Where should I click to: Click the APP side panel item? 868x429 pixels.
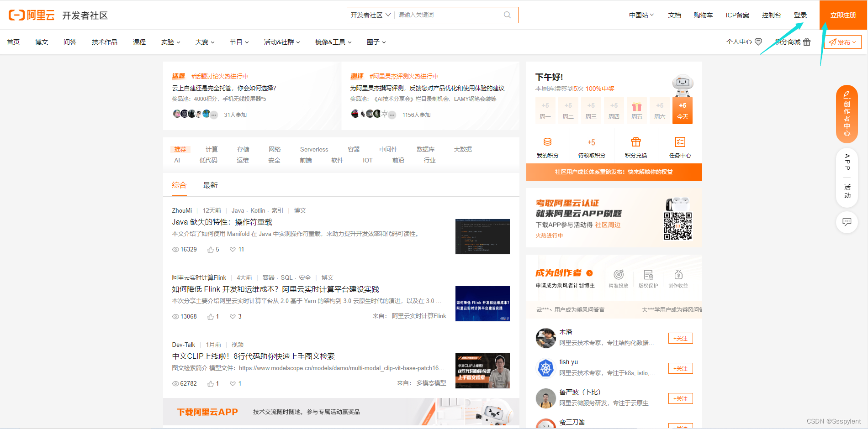(847, 162)
